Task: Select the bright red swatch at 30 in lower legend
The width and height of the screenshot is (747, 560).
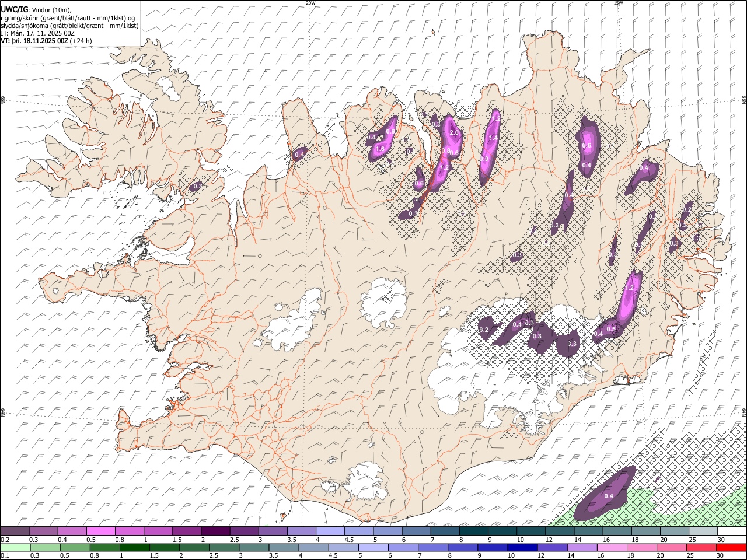Action: coord(731,548)
